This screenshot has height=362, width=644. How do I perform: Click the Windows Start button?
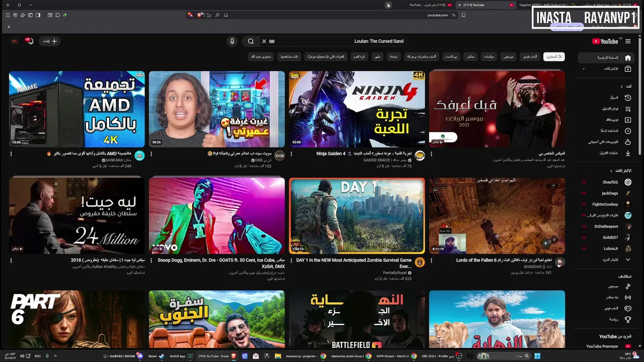(x=537, y=356)
